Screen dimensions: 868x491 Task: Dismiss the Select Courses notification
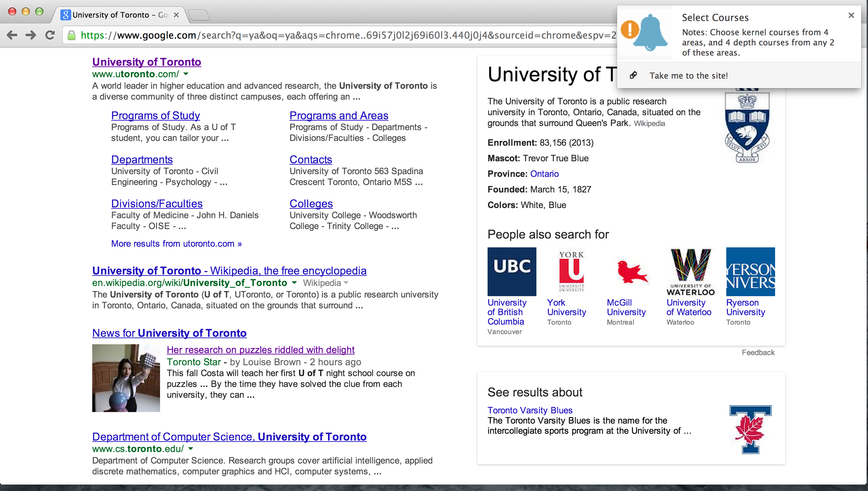tap(851, 15)
